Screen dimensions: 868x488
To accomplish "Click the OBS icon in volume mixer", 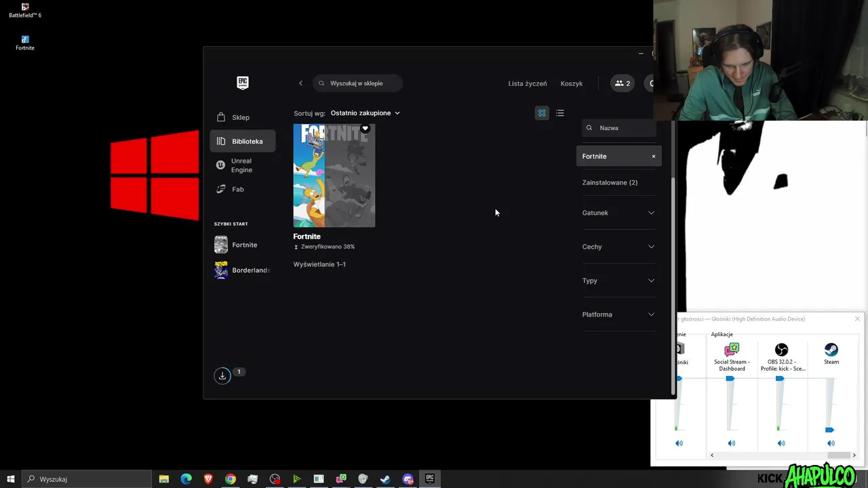I will [781, 349].
